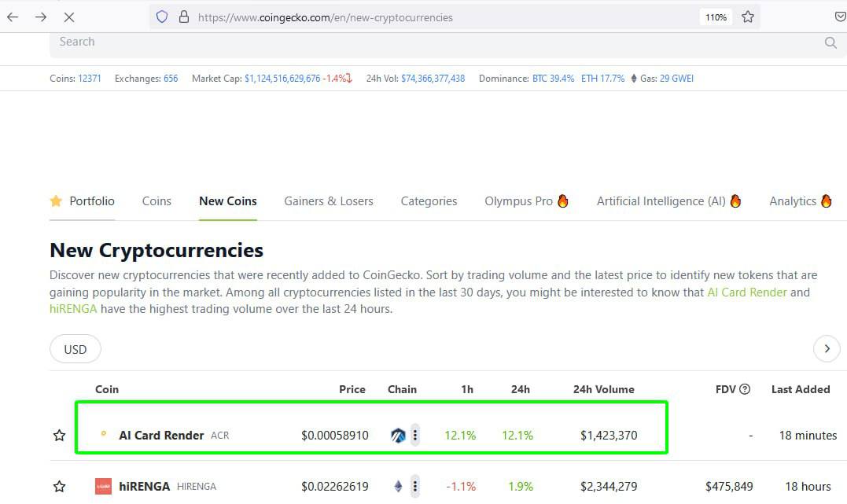The width and height of the screenshot is (847, 504).
Task: Go back with the browser back arrow
Action: point(13,17)
